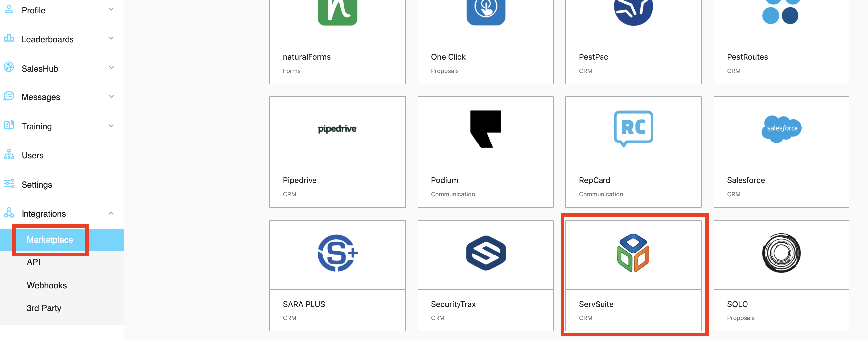
Task: Open the SalesHub sidebar label
Action: tap(40, 69)
